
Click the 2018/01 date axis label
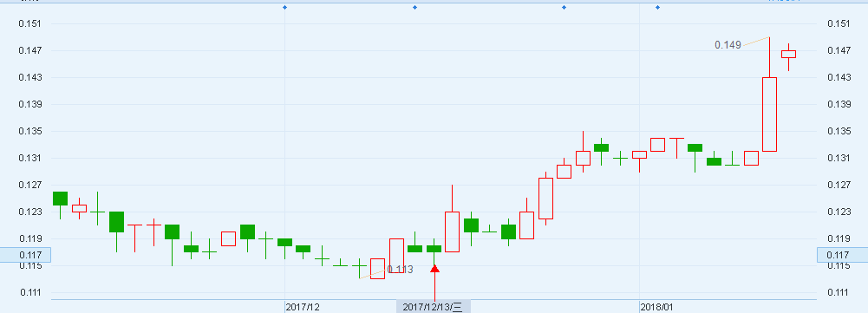(x=657, y=307)
